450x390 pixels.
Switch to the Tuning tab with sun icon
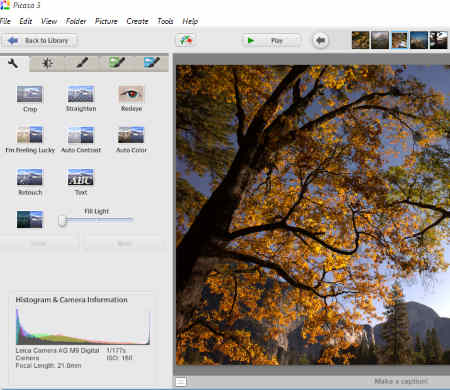(47, 63)
